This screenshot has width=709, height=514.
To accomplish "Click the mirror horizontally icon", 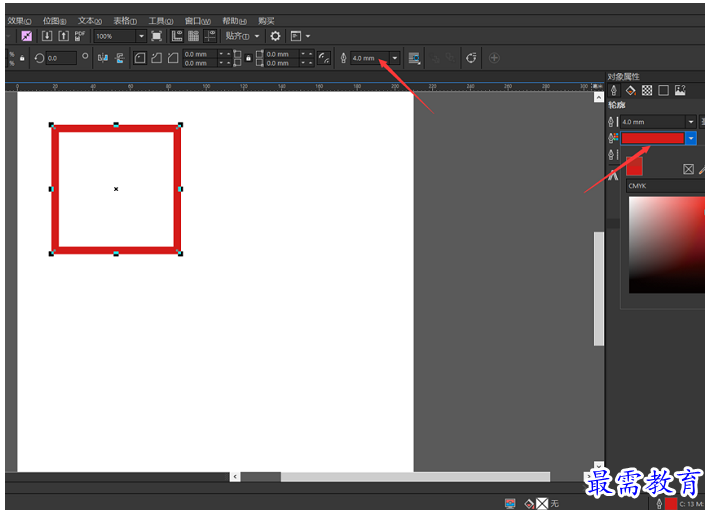I will pyautogui.click(x=103, y=58).
